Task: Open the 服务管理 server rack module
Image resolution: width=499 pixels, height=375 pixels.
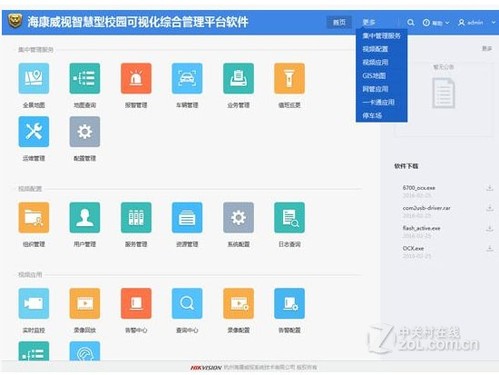Action: click(136, 217)
